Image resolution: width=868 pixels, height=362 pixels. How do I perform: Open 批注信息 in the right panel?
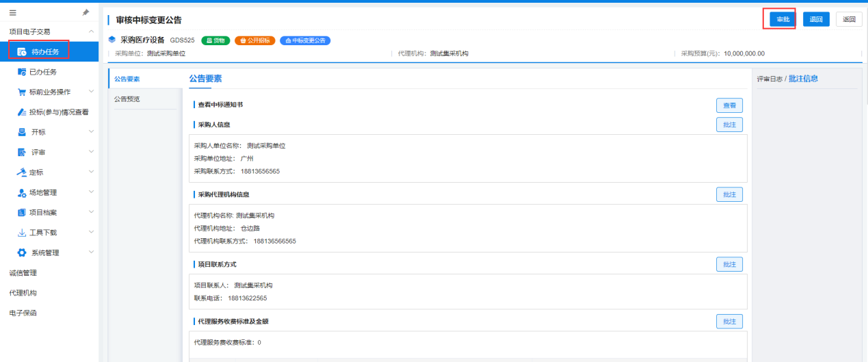[x=803, y=79]
